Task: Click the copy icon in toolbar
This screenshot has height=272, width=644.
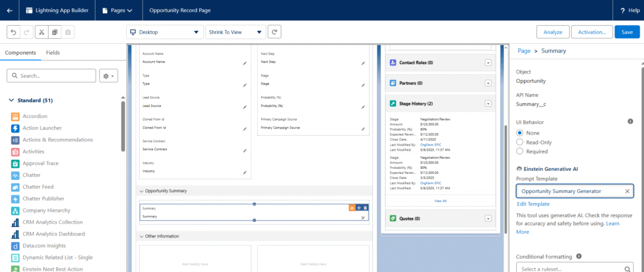Action: pos(55,32)
